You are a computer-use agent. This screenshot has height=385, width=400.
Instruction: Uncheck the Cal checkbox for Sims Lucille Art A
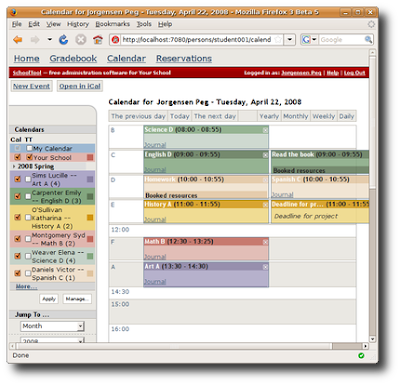[x=18, y=179]
